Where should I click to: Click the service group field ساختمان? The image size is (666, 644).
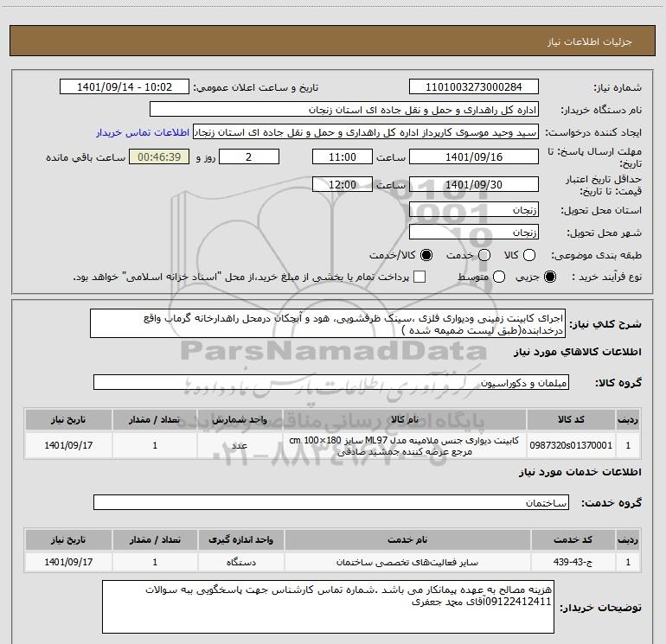(331, 502)
